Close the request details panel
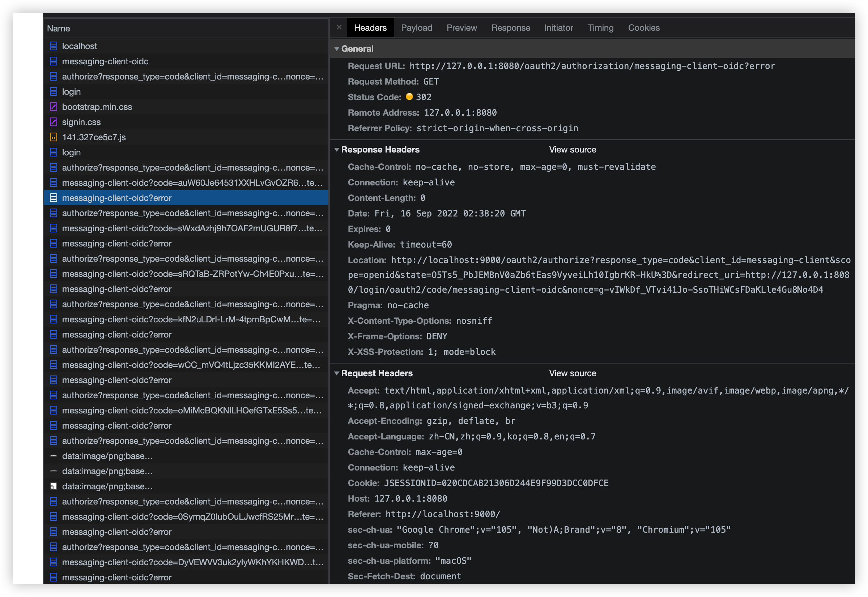Viewport: 868px width, 597px height. 339,27
